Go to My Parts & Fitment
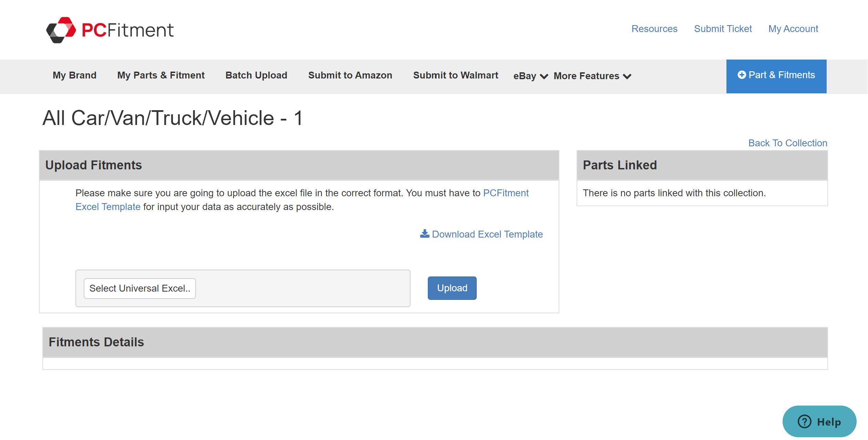Screen dimensions: 868x440 [161, 75]
